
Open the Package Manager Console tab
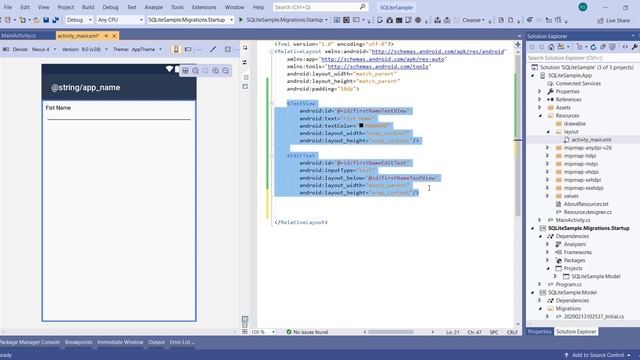[30, 342]
